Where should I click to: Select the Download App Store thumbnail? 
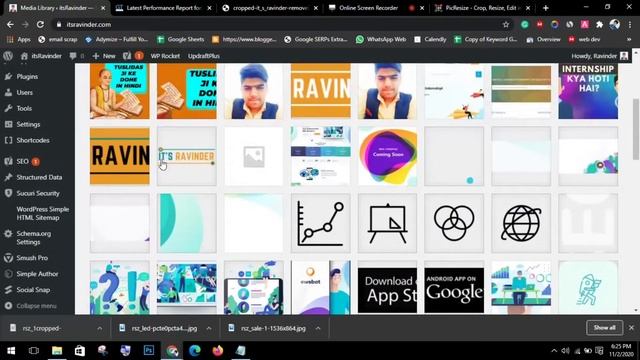tap(387, 288)
